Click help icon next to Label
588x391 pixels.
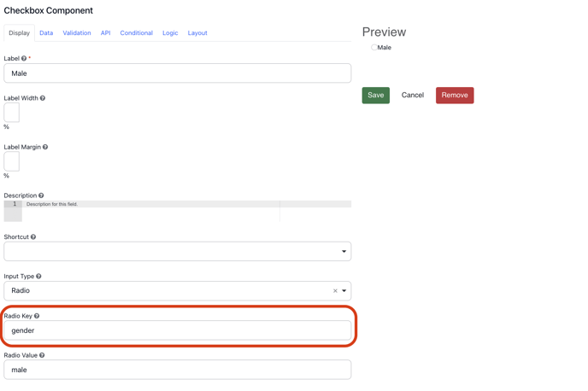tap(24, 59)
